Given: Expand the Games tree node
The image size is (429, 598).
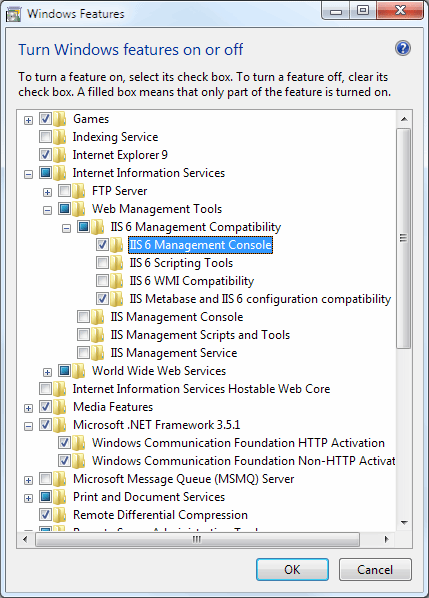Looking at the screenshot, I should tap(28, 120).
